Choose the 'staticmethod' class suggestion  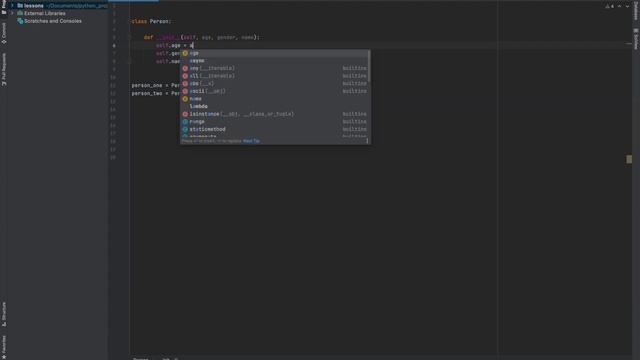(x=274, y=129)
